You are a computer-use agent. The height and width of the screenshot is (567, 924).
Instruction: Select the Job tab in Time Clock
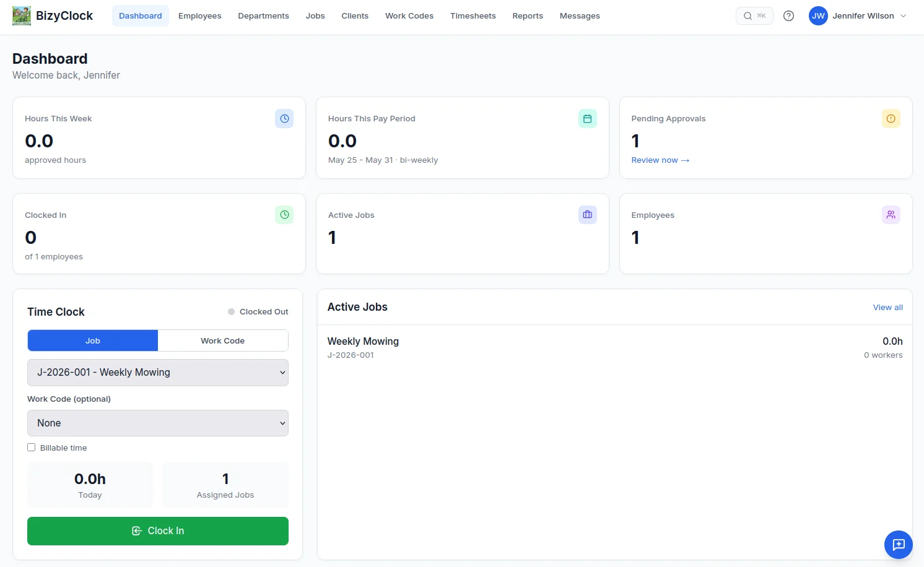pos(93,340)
